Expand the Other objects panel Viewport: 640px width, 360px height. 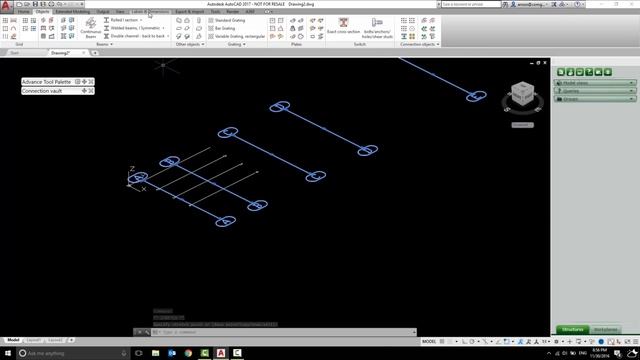pyautogui.click(x=190, y=44)
